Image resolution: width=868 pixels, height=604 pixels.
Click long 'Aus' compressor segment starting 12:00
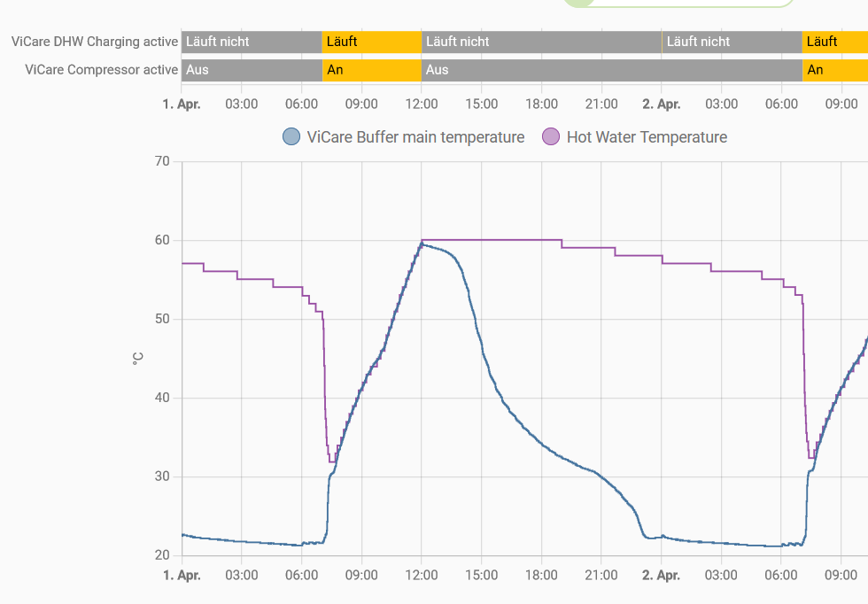[x=611, y=70]
